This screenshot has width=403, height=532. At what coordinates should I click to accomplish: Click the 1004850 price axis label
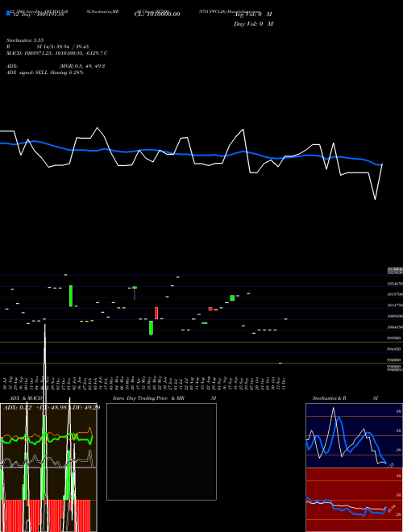click(x=395, y=327)
